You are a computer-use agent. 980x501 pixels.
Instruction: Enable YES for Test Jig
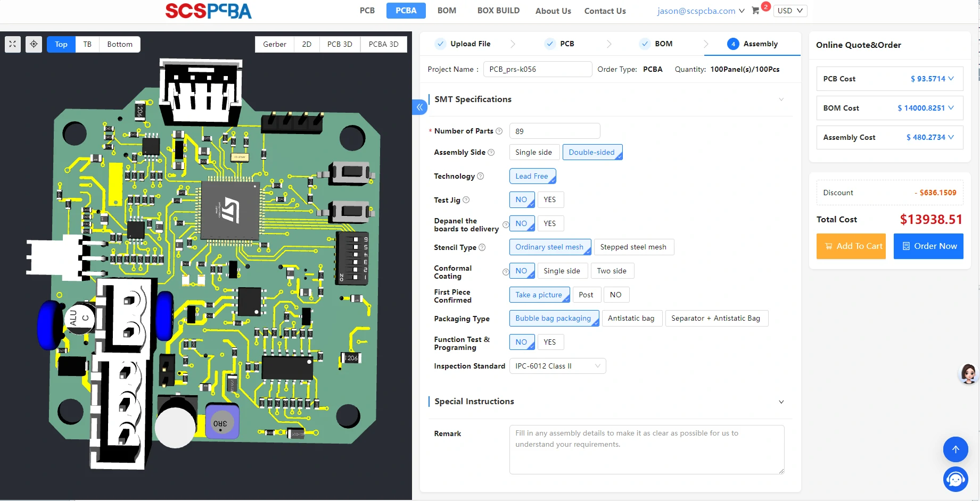point(550,199)
